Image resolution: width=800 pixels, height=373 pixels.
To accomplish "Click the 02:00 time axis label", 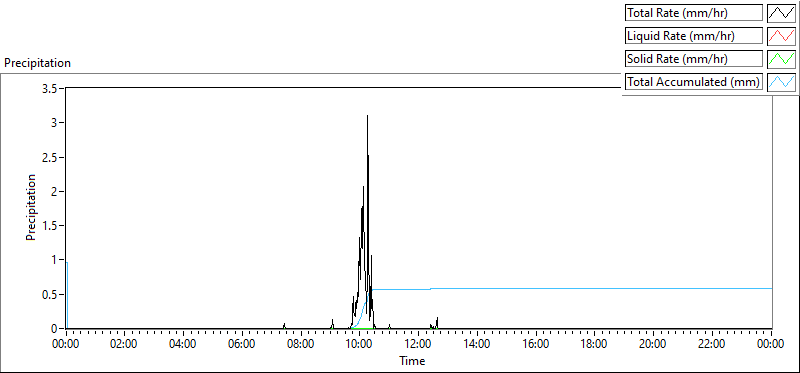I will tap(125, 344).
